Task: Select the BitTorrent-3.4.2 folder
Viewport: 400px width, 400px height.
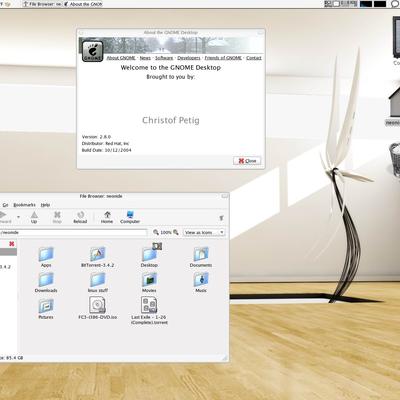Action: pos(98,257)
